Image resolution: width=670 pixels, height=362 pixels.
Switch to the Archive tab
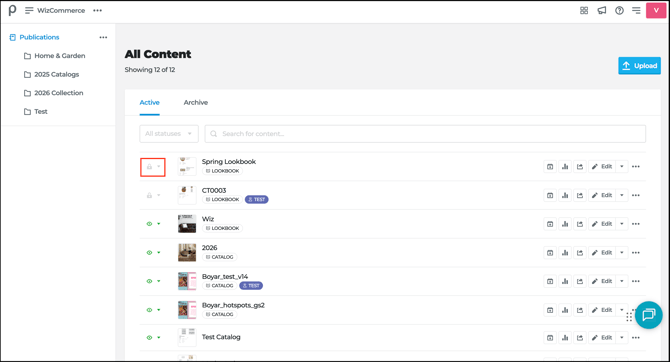pos(196,103)
